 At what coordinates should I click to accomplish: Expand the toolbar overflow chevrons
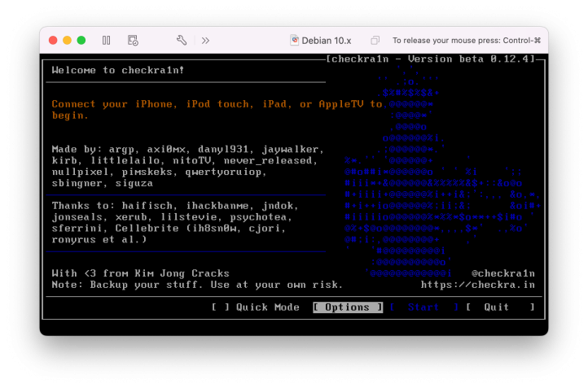(x=205, y=41)
